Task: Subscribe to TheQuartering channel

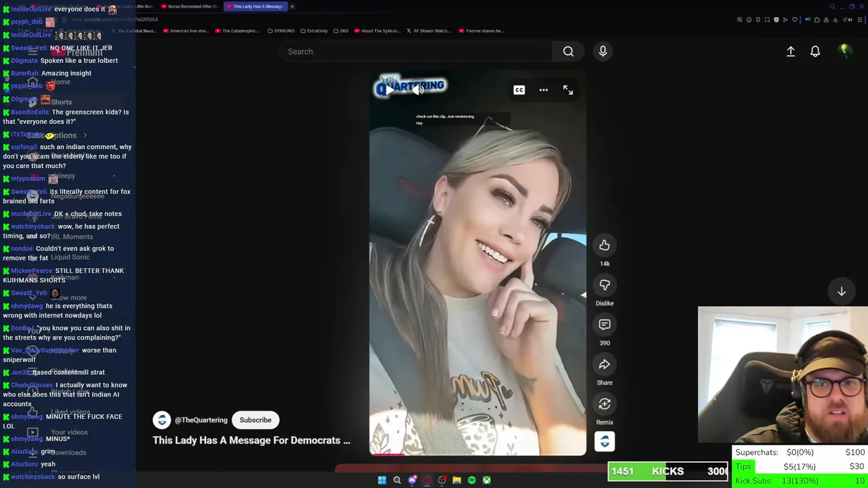Action: pyautogui.click(x=255, y=420)
